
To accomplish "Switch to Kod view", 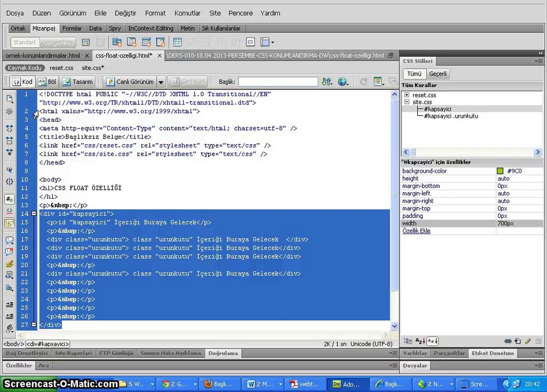I will [x=22, y=82].
